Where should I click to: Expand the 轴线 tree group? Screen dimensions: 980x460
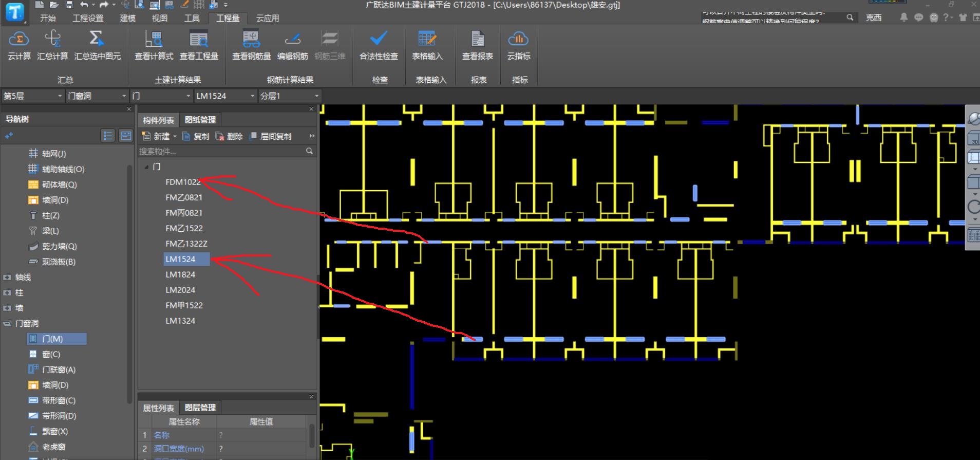tap(7, 278)
